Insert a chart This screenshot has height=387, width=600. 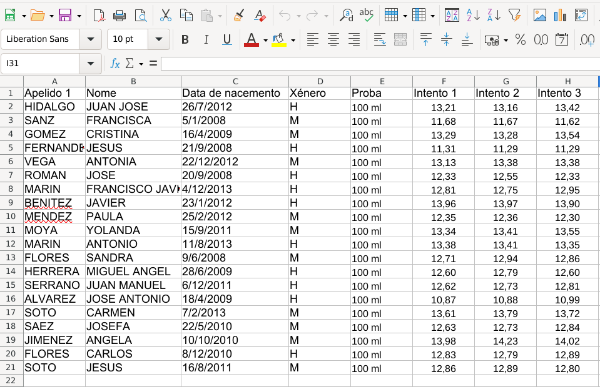coord(560,16)
